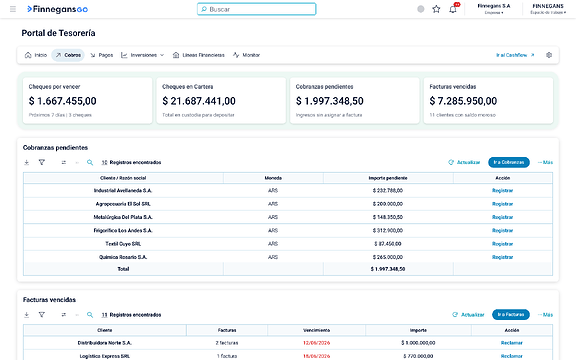Switch to the Pagos tab

[101, 55]
